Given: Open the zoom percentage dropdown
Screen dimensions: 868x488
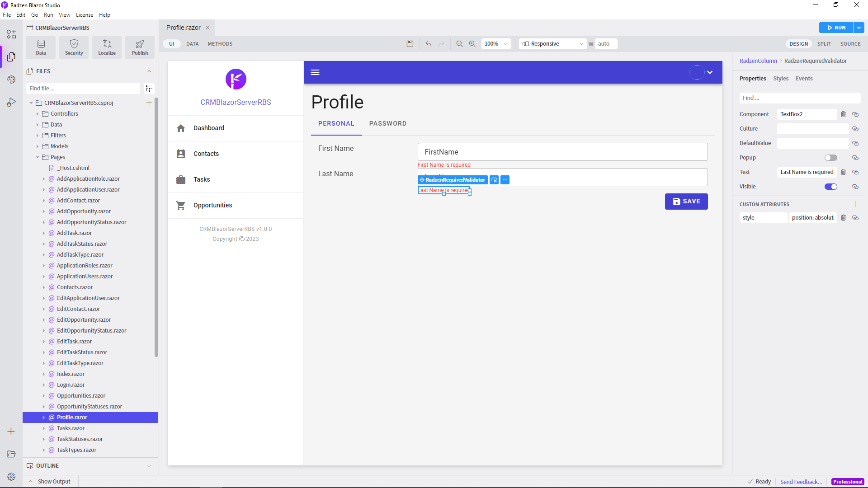Looking at the screenshot, I should tap(496, 44).
